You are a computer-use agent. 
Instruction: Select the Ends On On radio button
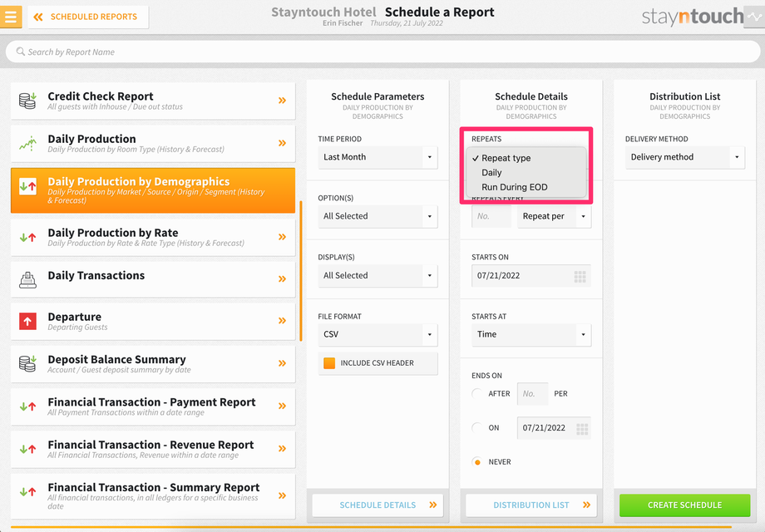coord(477,427)
